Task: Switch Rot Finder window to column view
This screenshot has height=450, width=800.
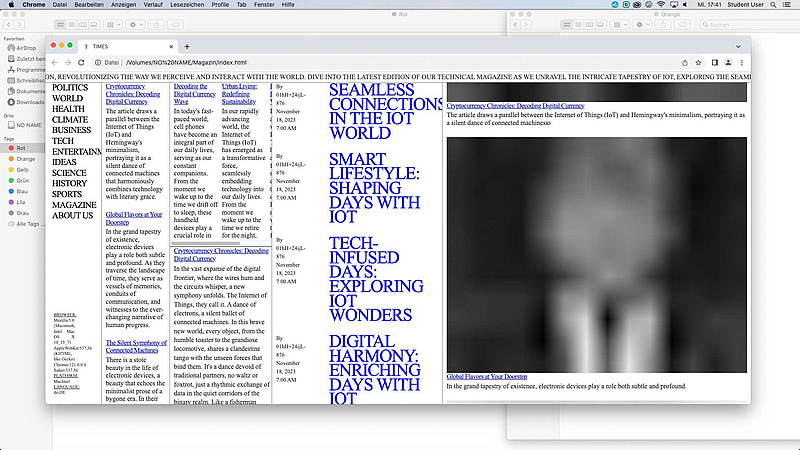Action: click(83, 24)
